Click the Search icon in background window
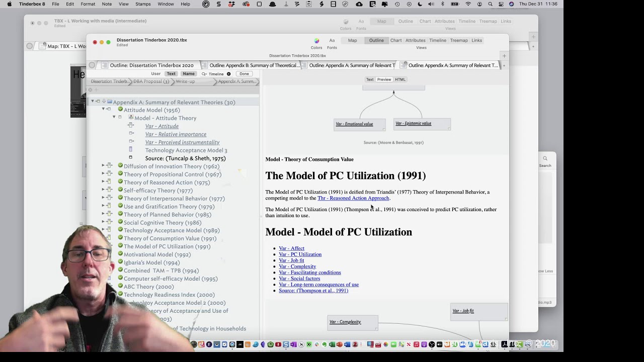Screen dimensions: 644x362 coord(545,158)
